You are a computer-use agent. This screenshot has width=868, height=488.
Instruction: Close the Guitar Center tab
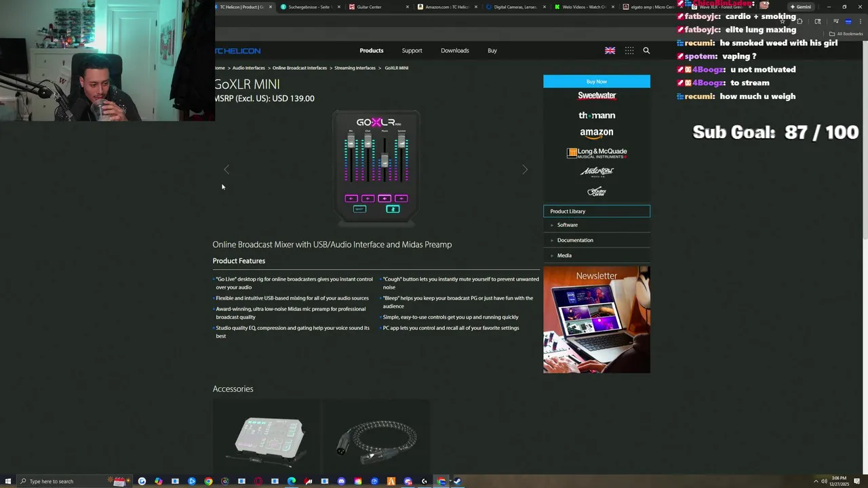point(408,7)
